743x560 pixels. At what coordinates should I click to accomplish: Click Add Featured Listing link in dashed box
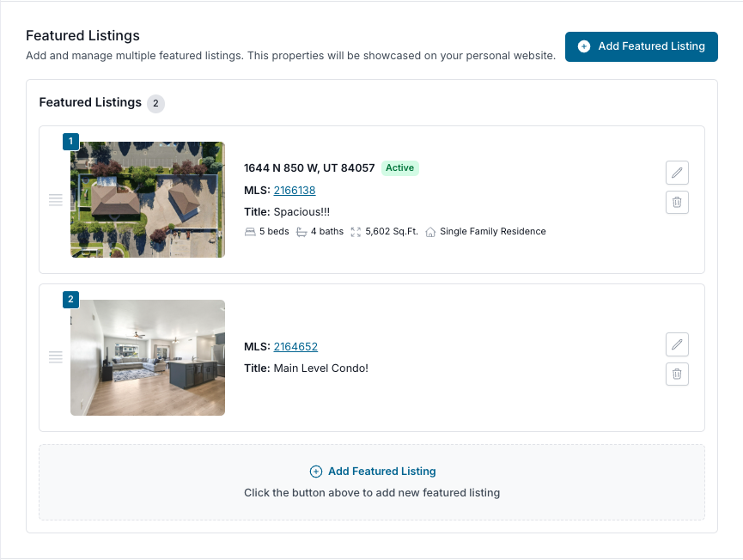[x=373, y=472]
